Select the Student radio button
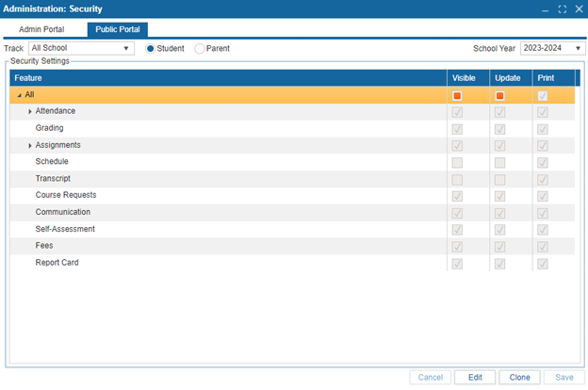Screen dimensions: 588x390 pyautogui.click(x=150, y=48)
